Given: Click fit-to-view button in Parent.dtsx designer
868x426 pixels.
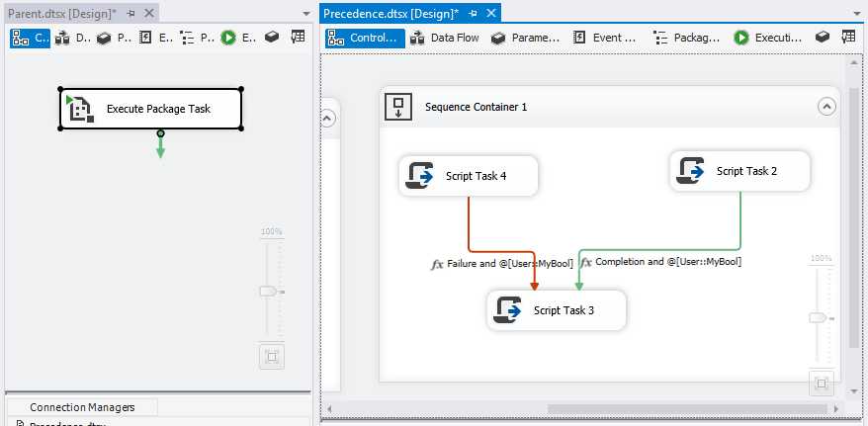Looking at the screenshot, I should pyautogui.click(x=271, y=357).
